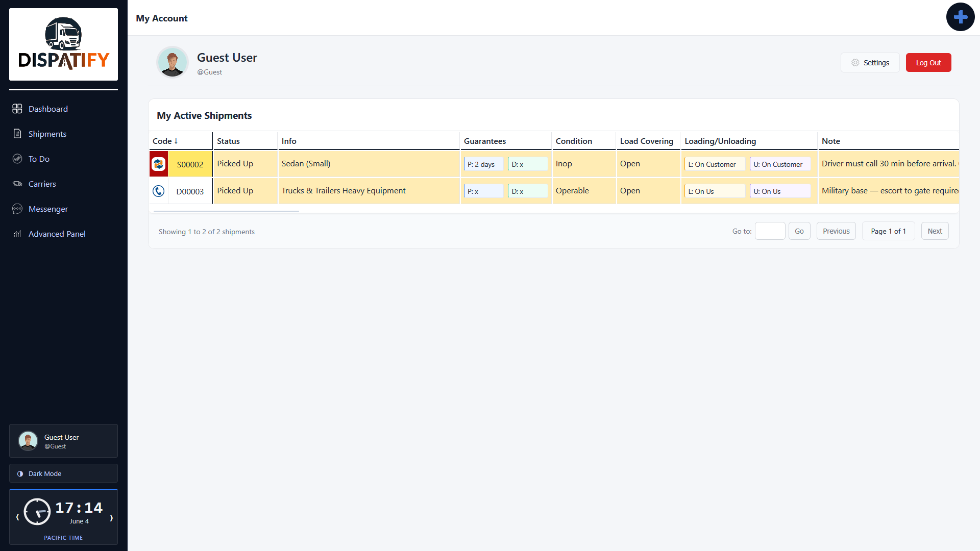Click the source logo icon on S00002
The height and width of the screenshot is (551, 980).
click(x=159, y=164)
